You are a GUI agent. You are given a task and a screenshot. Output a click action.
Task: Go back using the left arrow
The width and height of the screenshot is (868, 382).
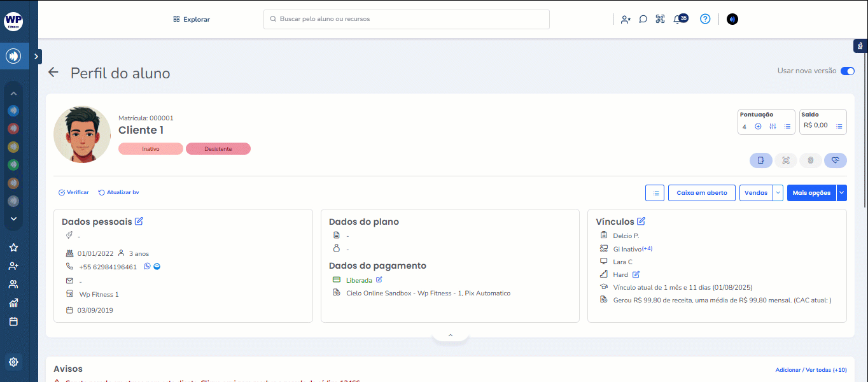click(53, 73)
